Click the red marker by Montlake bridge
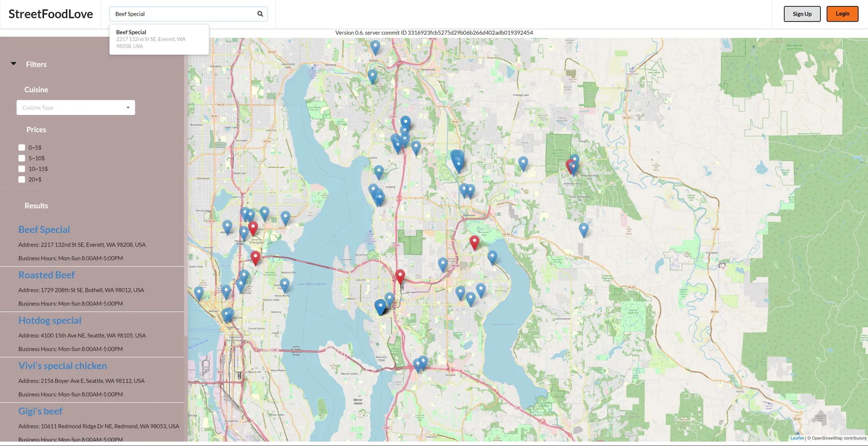The width and height of the screenshot is (868, 446). (255, 258)
